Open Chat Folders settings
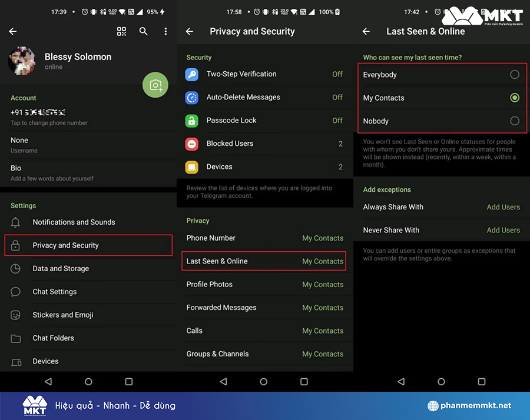530x420 pixels. tap(88, 338)
